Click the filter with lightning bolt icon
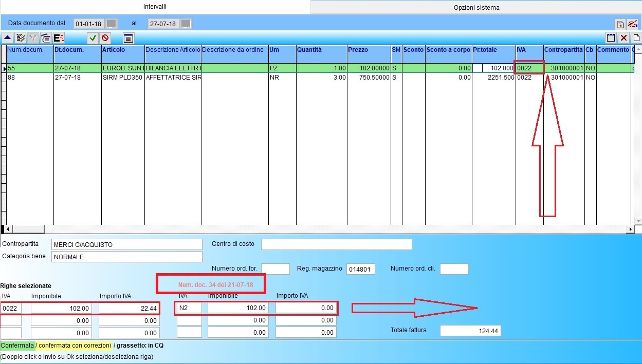Image resolution: width=642 pixels, height=364 pixels. (x=21, y=37)
